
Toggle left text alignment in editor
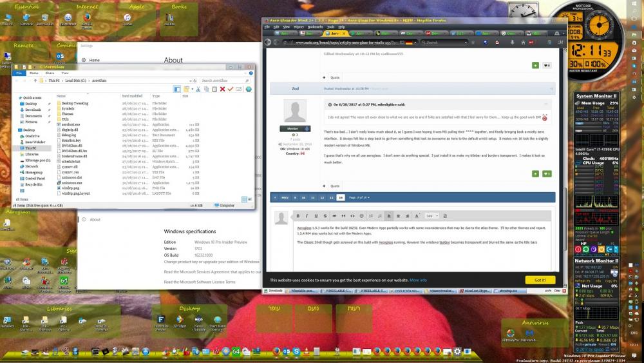[389, 216]
